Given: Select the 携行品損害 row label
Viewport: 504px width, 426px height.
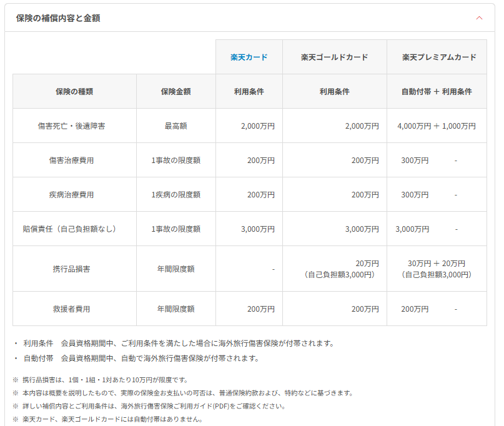Looking at the screenshot, I should coord(71,269).
